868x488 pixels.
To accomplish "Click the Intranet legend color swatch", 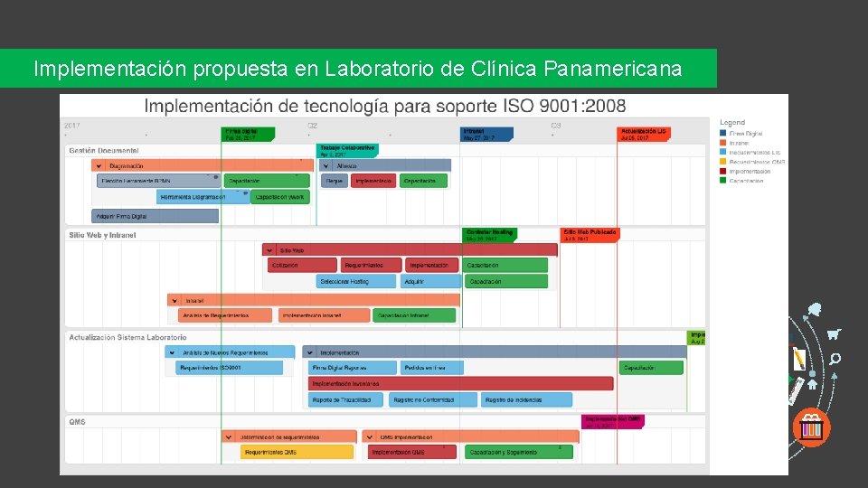I will click(x=722, y=143).
